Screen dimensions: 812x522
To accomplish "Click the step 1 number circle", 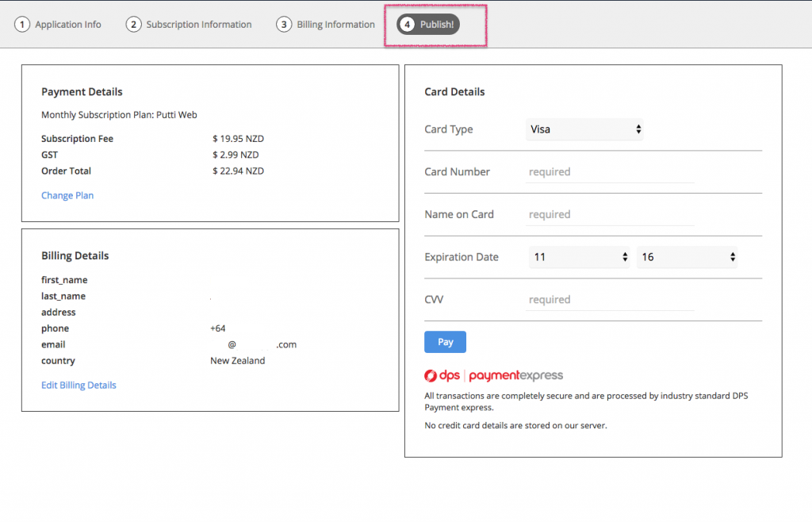I will point(22,25).
